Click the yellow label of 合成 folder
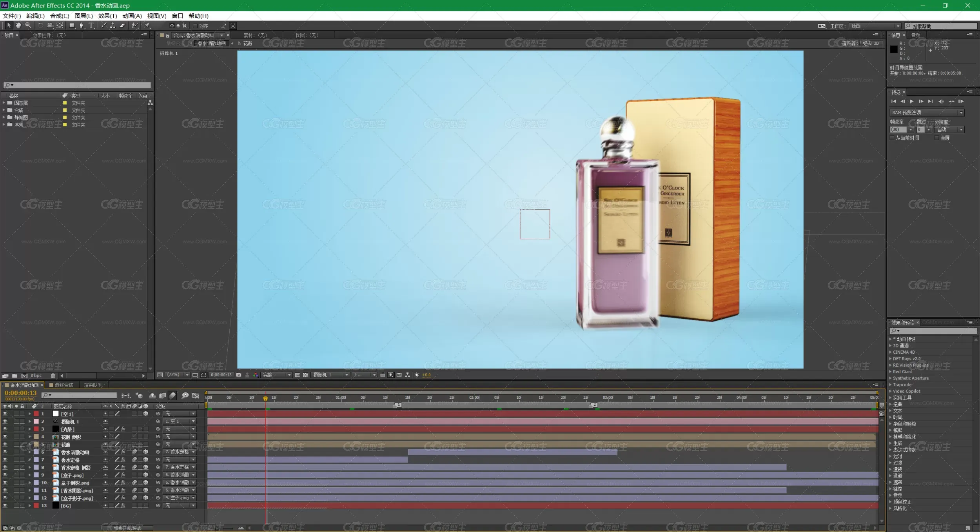The height and width of the screenshot is (532, 980). pos(65,110)
